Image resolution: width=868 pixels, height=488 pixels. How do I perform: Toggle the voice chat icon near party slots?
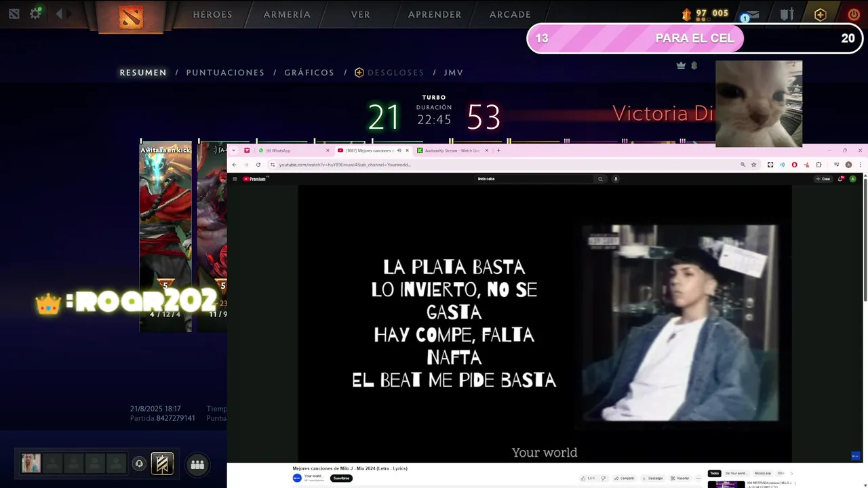coord(139,464)
